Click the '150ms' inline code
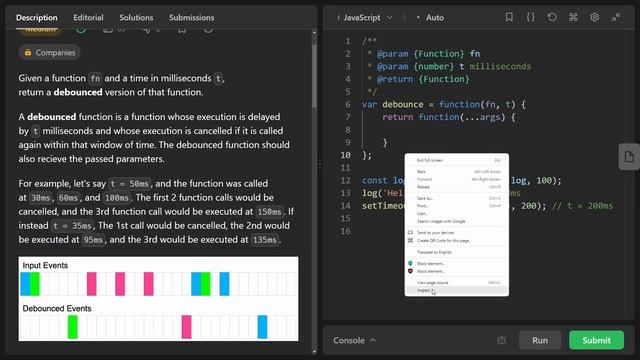640x360 pixels. [269, 212]
